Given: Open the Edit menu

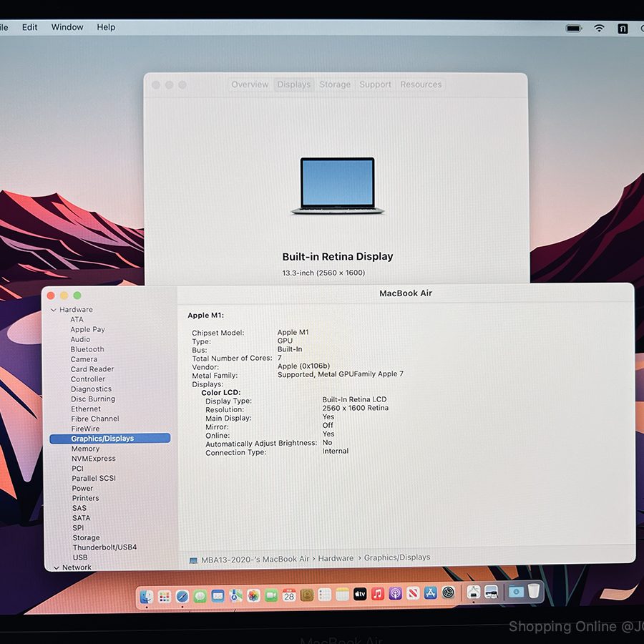Looking at the screenshot, I should tap(29, 27).
